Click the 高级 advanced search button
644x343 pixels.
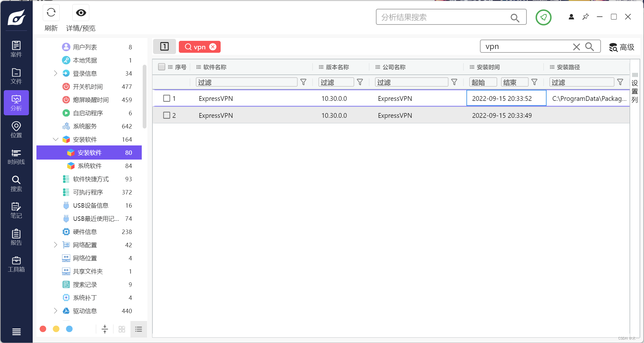pyautogui.click(x=622, y=47)
